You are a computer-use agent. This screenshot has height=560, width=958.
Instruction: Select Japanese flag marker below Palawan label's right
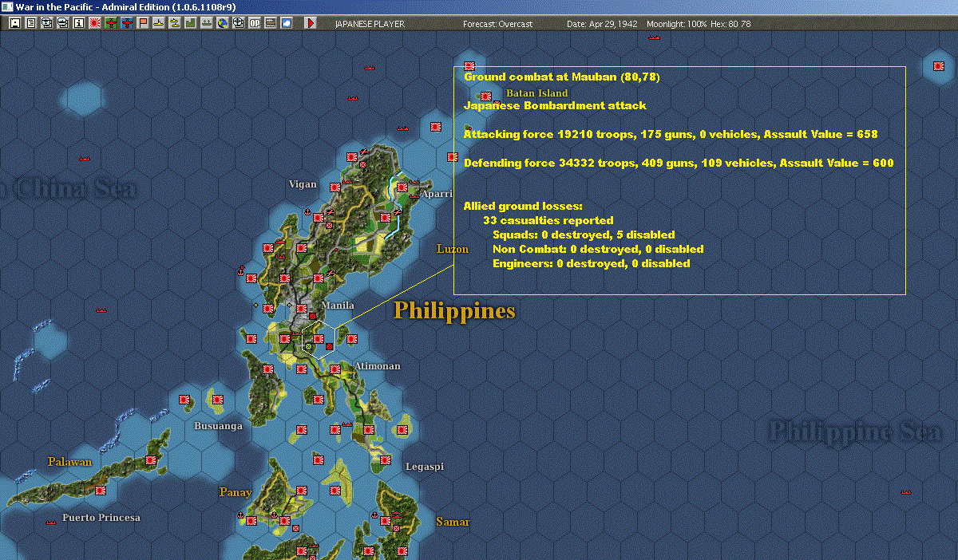coord(151,460)
